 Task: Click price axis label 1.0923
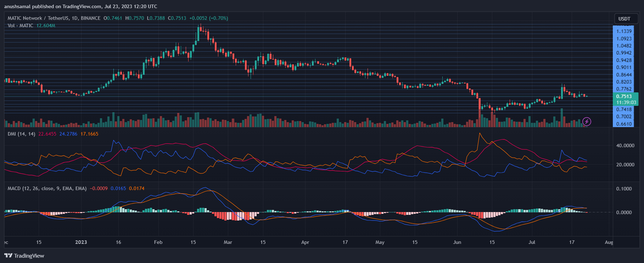tap(624, 39)
